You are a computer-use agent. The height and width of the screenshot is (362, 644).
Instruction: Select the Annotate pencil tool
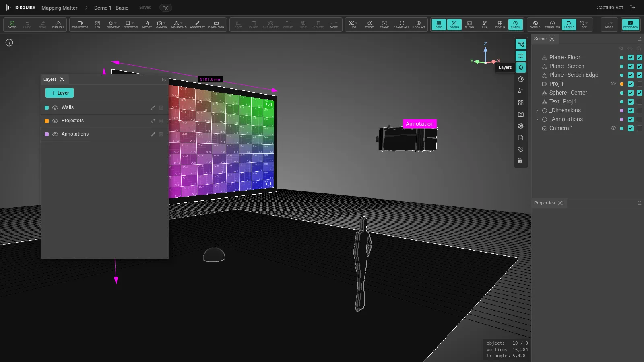[x=197, y=25]
